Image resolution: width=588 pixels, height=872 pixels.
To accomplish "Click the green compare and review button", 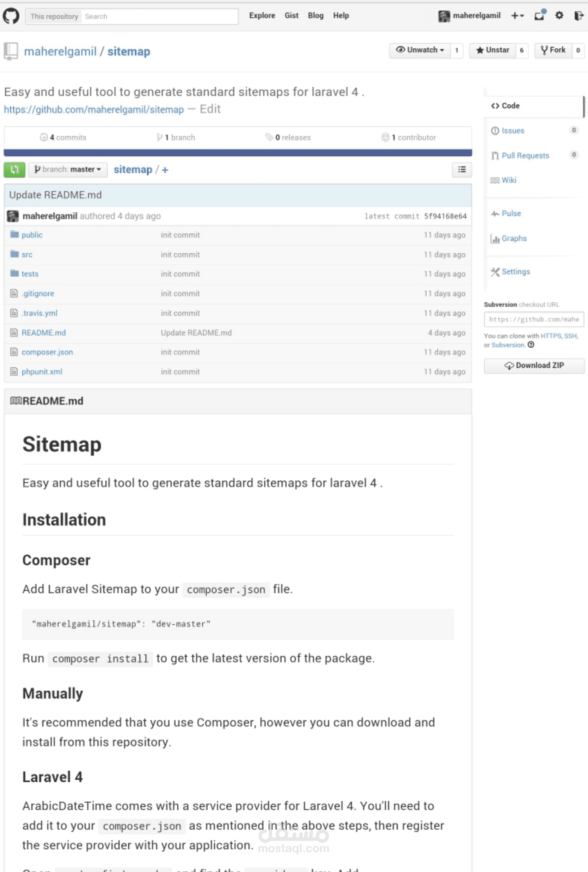I will [14, 169].
